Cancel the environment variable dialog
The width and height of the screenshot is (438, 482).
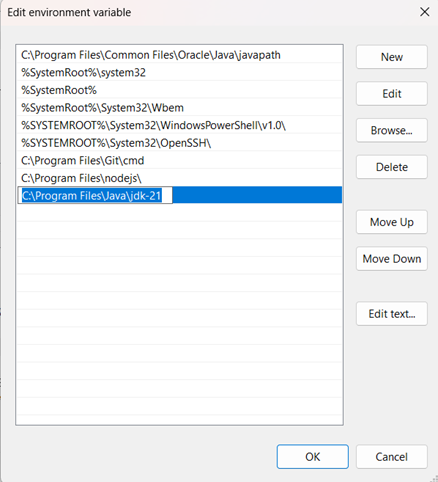point(392,457)
